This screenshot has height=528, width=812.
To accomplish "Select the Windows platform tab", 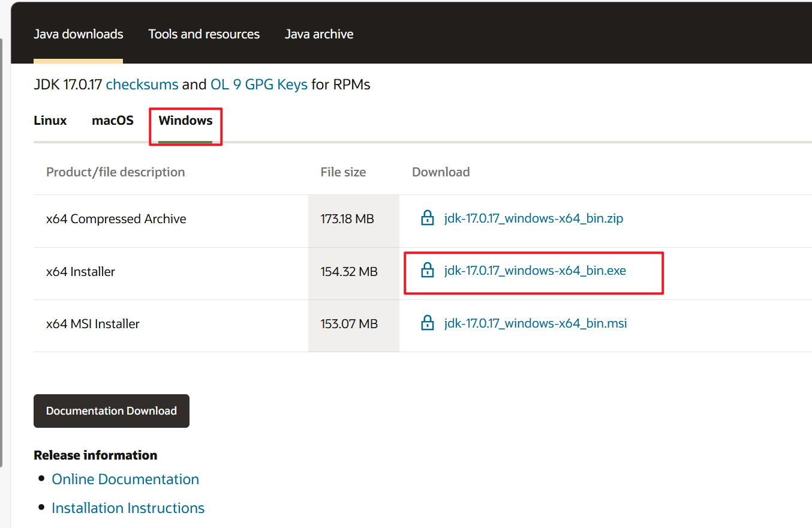I will (x=185, y=121).
